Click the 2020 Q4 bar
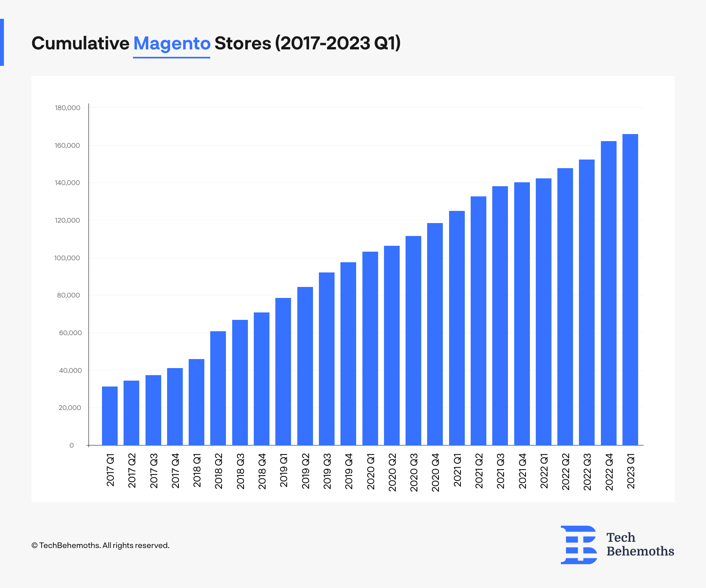 click(435, 334)
